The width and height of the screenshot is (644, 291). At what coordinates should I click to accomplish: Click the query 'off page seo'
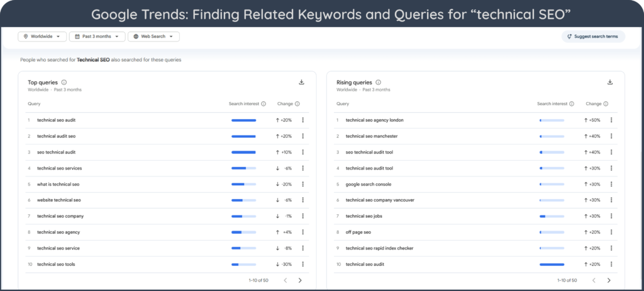click(x=358, y=232)
